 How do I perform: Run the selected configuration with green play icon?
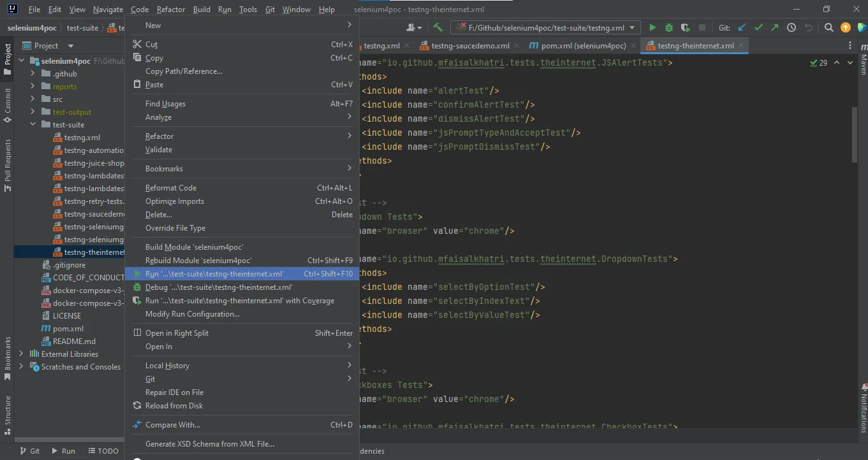click(x=652, y=27)
